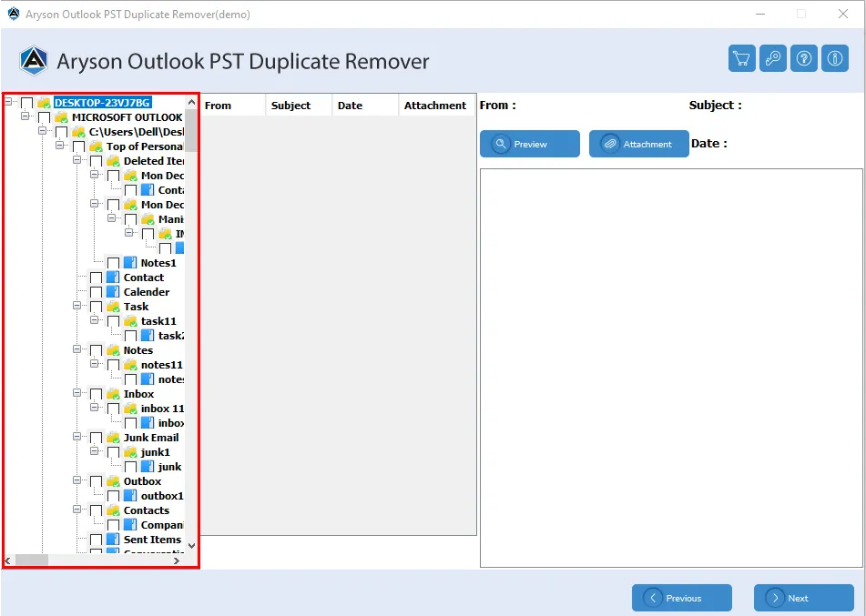This screenshot has height=616, width=866.
Task: Collapse the Inbox tree node
Action: pyautogui.click(x=76, y=392)
